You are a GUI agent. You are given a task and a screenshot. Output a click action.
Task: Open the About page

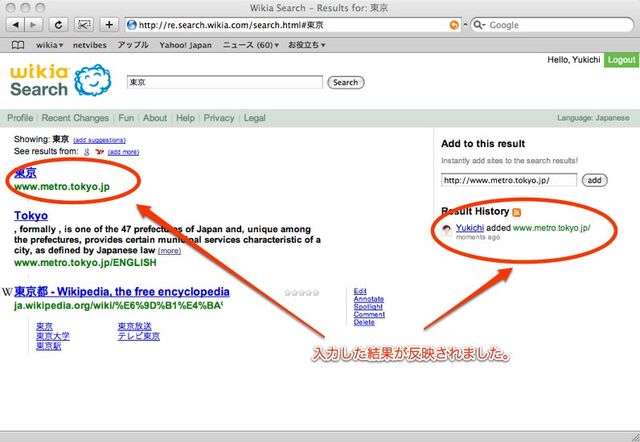tap(155, 118)
